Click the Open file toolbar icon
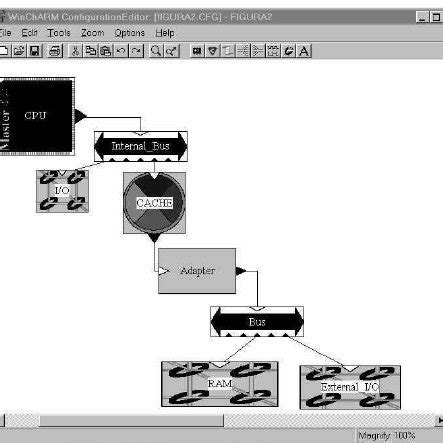Image resolution: width=443 pixels, height=443 pixels. (19, 51)
